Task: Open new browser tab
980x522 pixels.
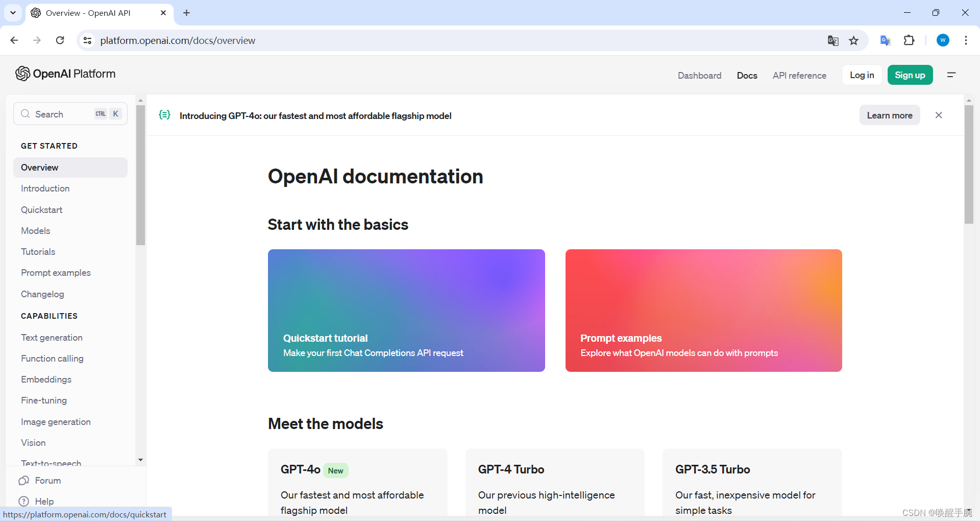Action: (186, 13)
